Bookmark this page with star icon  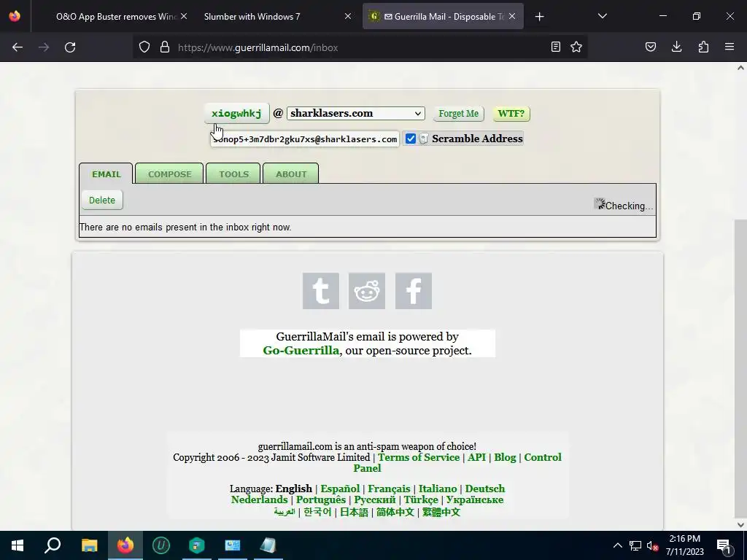576,47
